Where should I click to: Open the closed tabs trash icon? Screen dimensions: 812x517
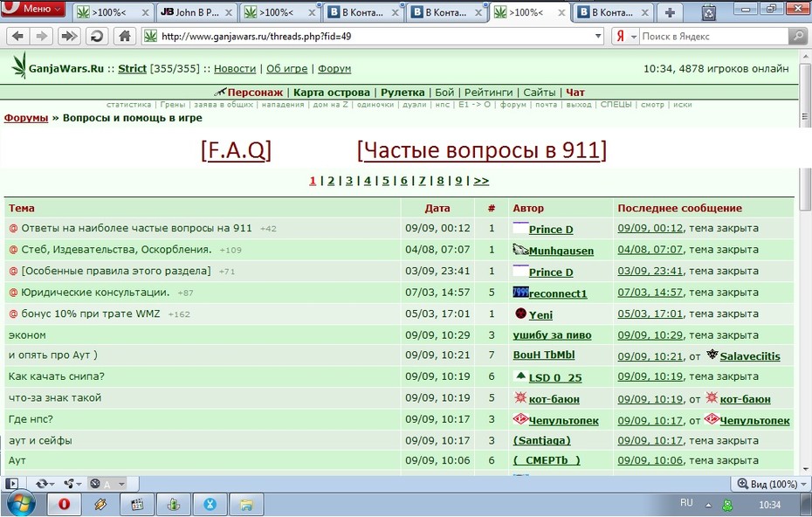[x=708, y=12]
